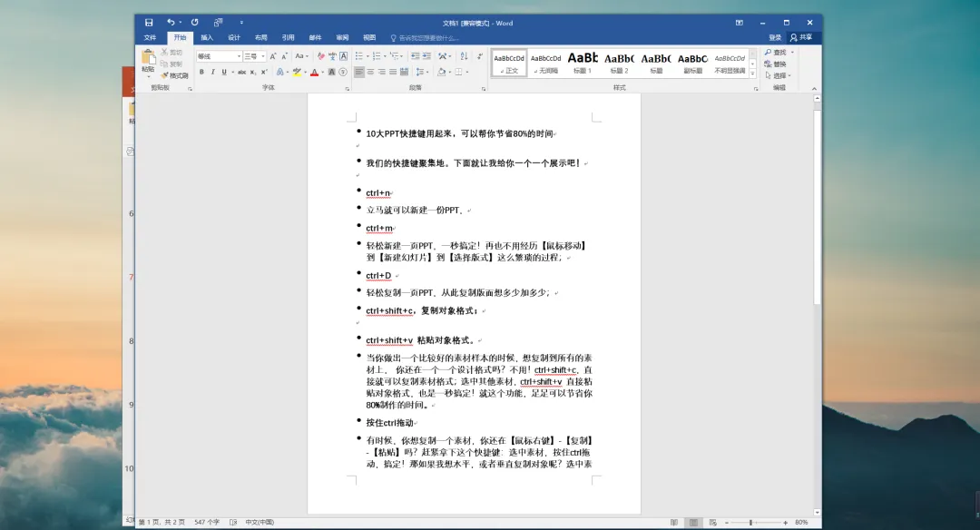Set justify alignment
Image resolution: width=980 pixels, height=530 pixels.
393,73
